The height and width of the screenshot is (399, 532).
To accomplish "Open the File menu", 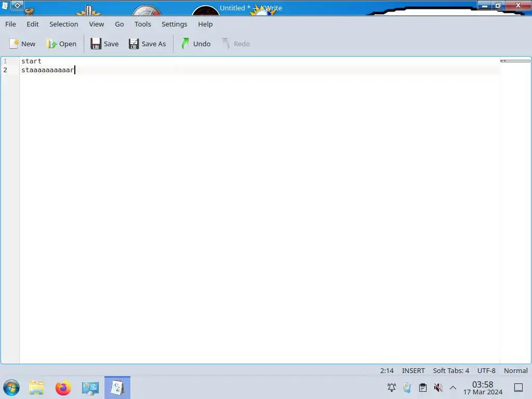I will (x=10, y=24).
